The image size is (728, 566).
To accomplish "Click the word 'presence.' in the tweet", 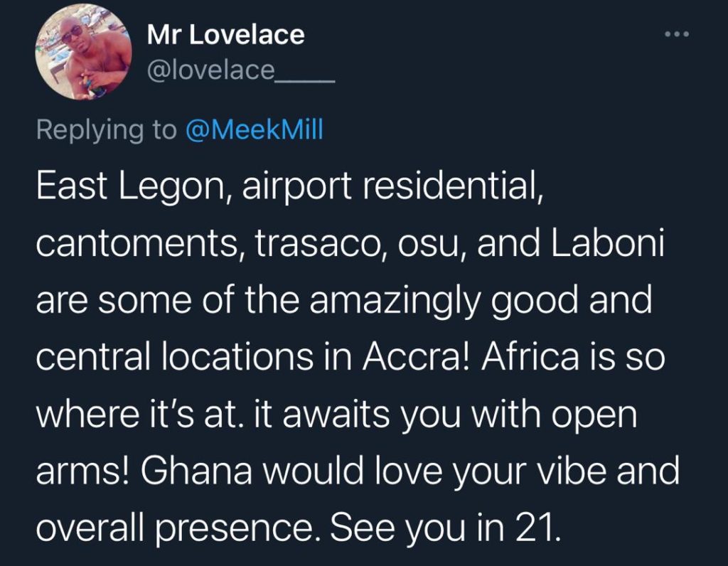I will coord(237,528).
